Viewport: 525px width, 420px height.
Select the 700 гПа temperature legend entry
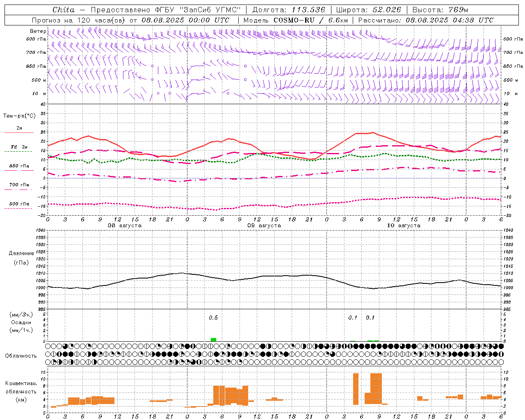(19, 185)
